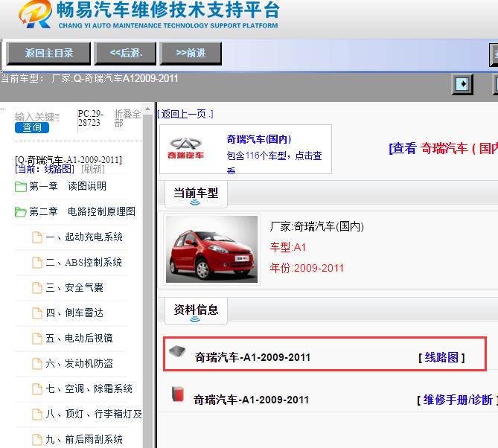The width and height of the screenshot is (498, 448).
Task: Click the 刷新 link in sidebar
Action: (93, 169)
